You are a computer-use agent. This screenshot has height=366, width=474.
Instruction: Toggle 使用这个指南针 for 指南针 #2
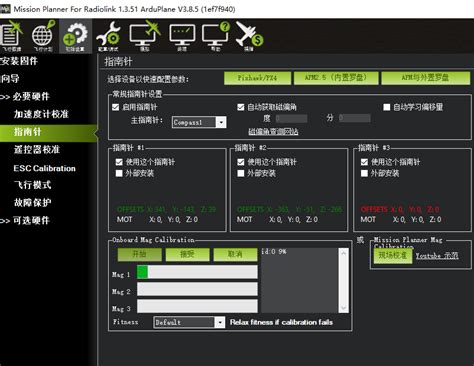[241, 162]
